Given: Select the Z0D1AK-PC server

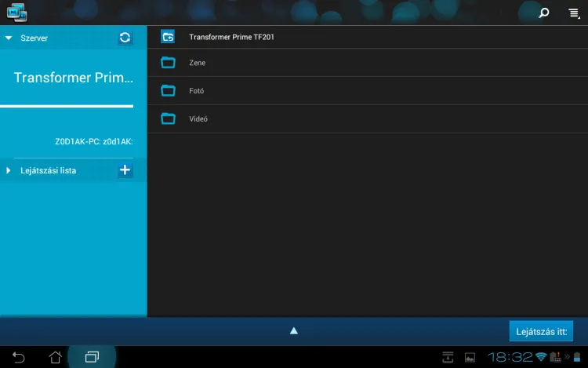Looking at the screenshot, I should pyautogui.click(x=93, y=142).
